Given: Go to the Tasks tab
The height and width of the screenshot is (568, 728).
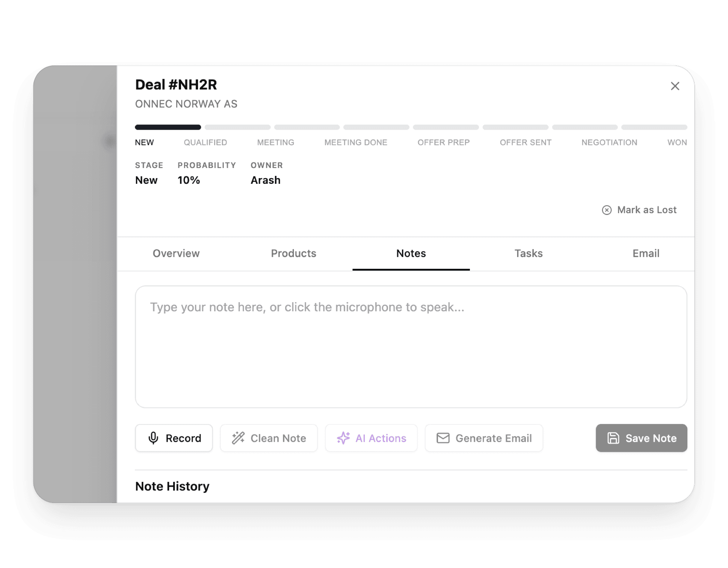Looking at the screenshot, I should coord(529,254).
